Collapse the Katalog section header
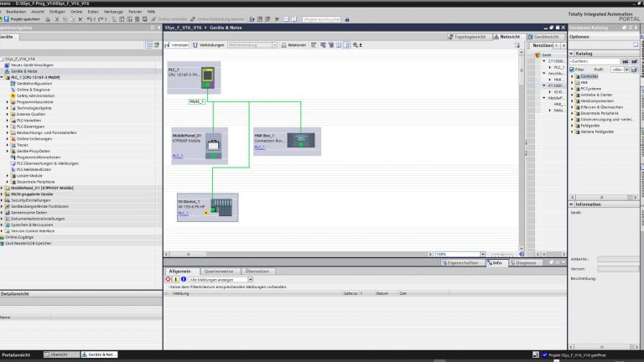The image size is (644, 362). click(x=571, y=54)
